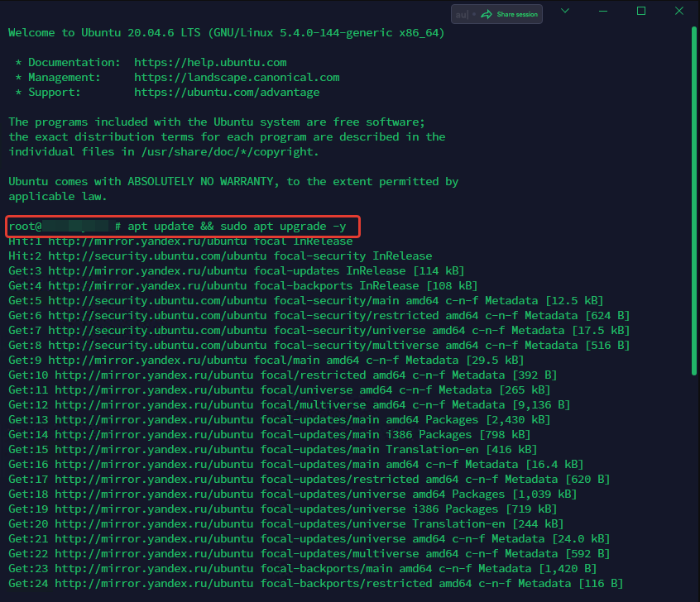The width and height of the screenshot is (700, 602).
Task: Click the ABSOLUTELY NO WARRANTY line
Action: point(233,182)
